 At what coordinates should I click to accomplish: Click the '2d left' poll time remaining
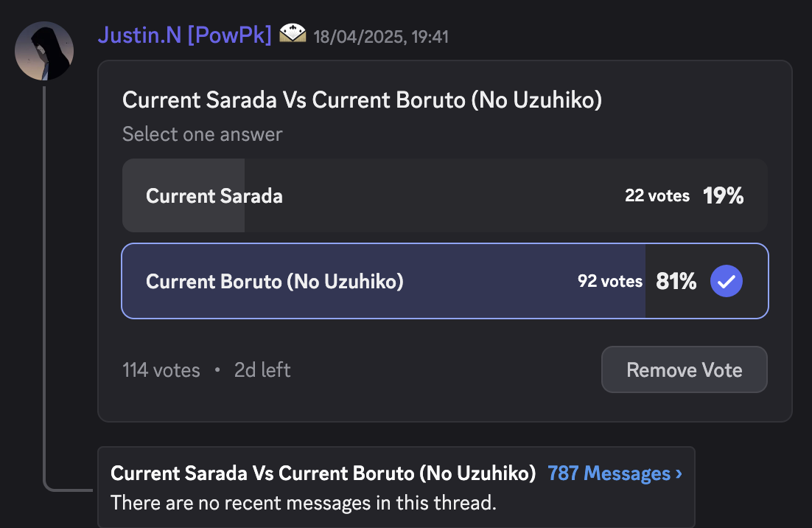coord(262,370)
